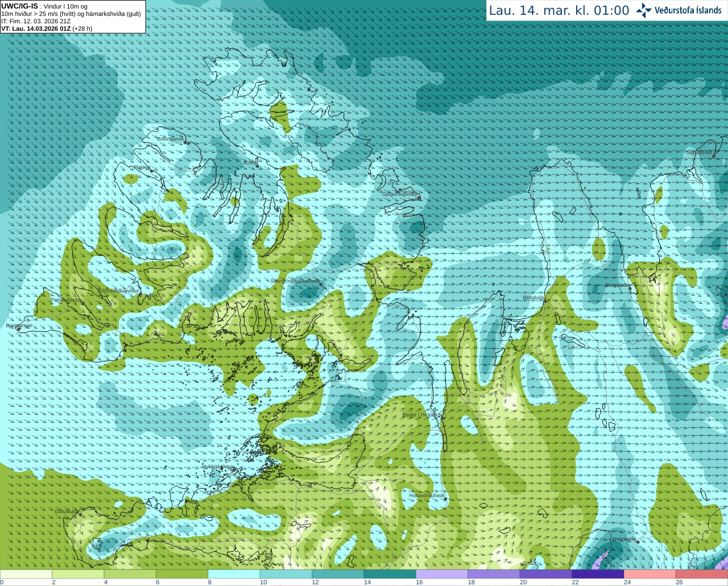Click the Veðurstofa Íslands logo icon
This screenshot has width=728, height=586.
click(644, 10)
